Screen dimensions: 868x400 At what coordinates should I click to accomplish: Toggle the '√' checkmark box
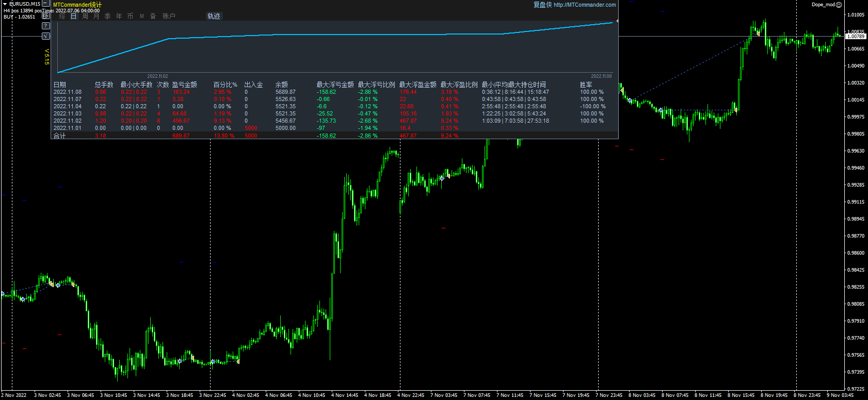point(45,36)
